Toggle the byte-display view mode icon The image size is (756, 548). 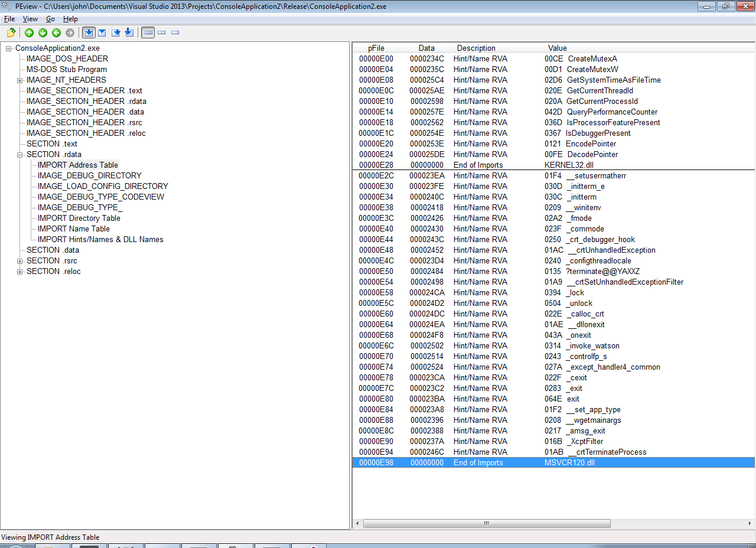click(148, 32)
